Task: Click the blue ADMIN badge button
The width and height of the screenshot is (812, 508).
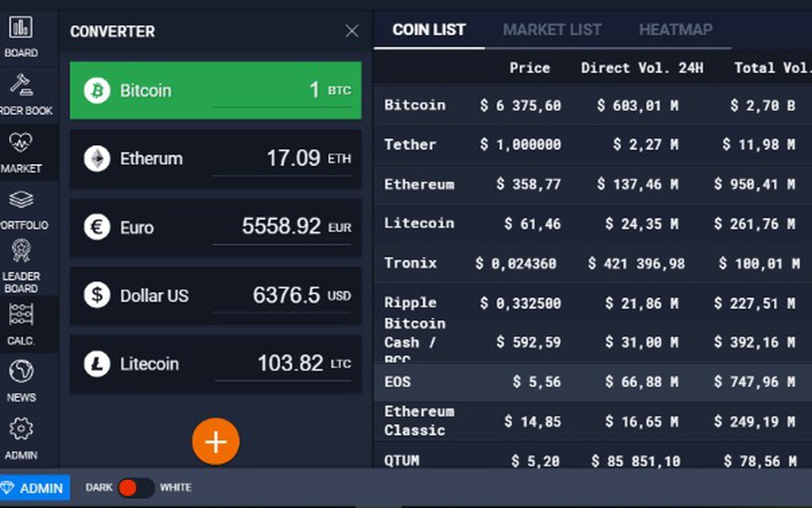Action: tap(34, 488)
